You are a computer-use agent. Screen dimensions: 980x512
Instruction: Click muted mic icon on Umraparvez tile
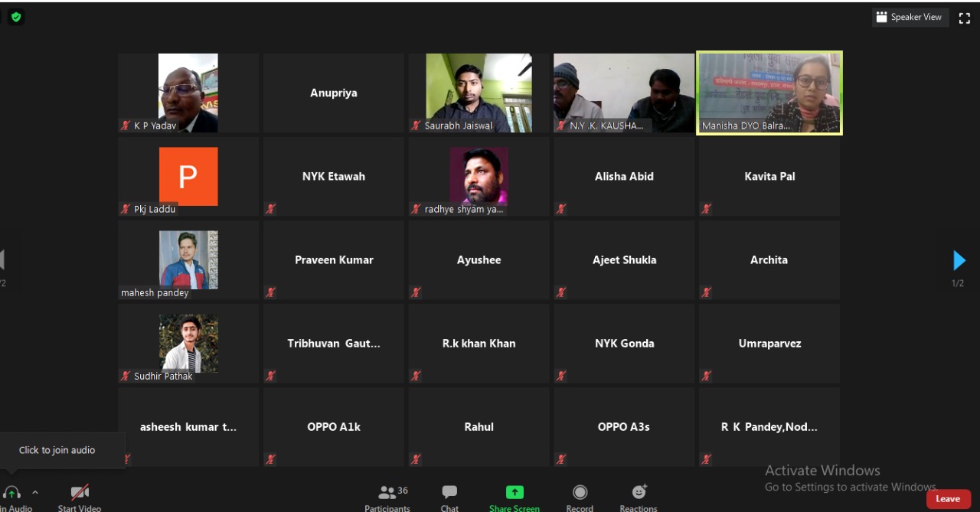(x=706, y=376)
